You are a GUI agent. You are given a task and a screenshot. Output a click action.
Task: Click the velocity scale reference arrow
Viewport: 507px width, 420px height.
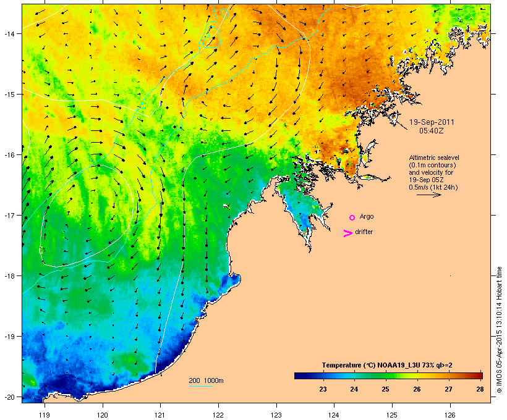[428, 195]
